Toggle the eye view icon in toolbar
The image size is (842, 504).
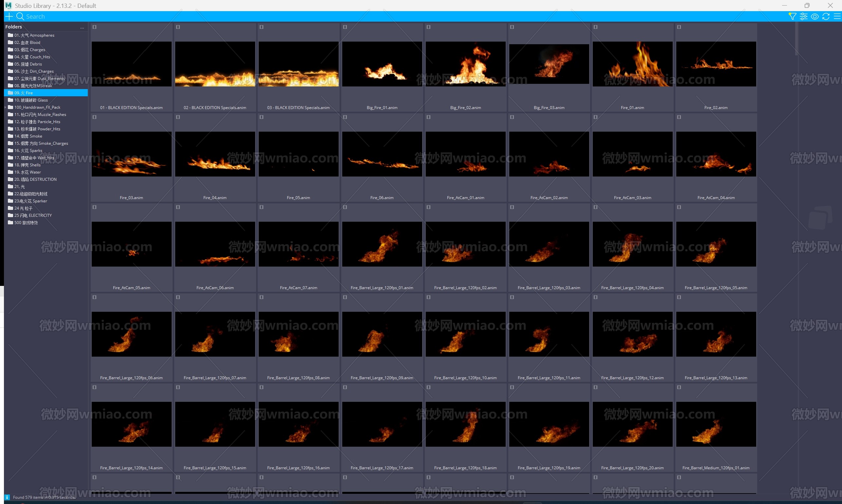[814, 16]
